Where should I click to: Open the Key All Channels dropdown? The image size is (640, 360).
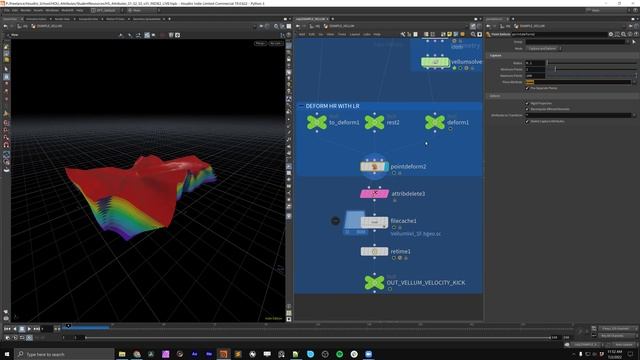617,336
